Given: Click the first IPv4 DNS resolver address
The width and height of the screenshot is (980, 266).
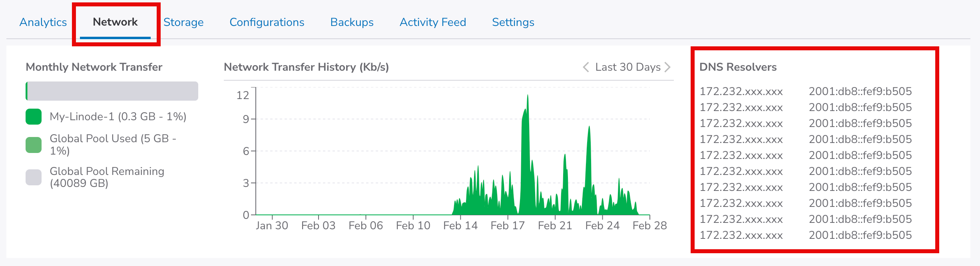Looking at the screenshot, I should click(741, 91).
